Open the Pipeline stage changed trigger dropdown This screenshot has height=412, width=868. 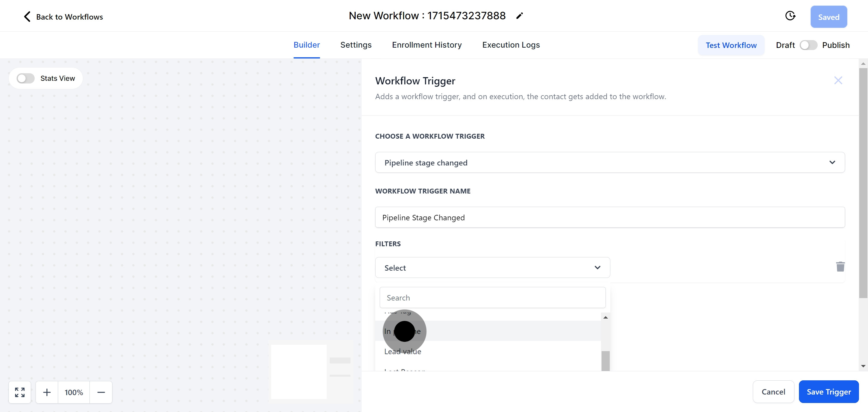(609, 163)
